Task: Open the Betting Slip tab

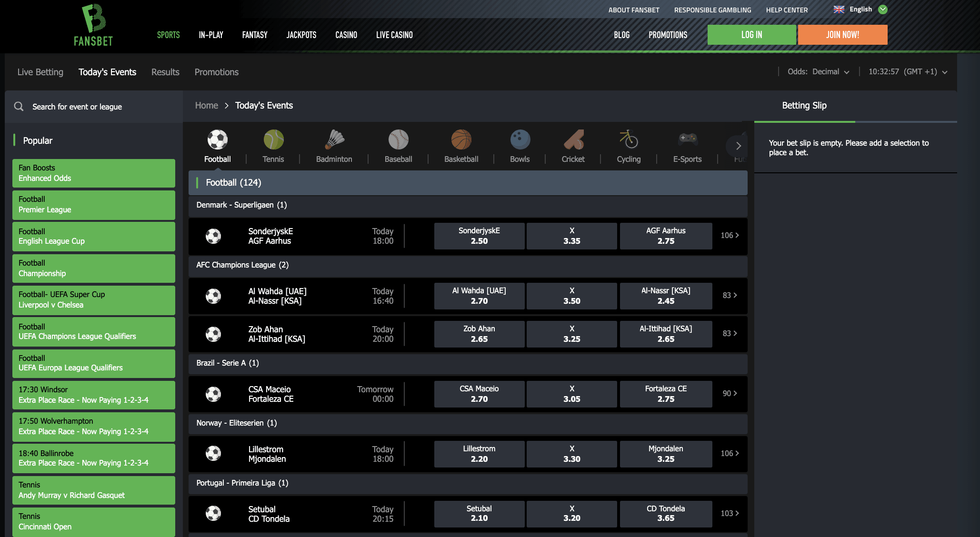Action: coord(804,106)
